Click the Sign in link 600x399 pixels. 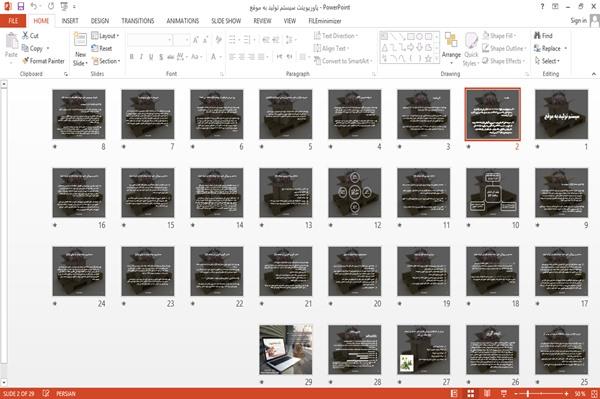click(578, 21)
